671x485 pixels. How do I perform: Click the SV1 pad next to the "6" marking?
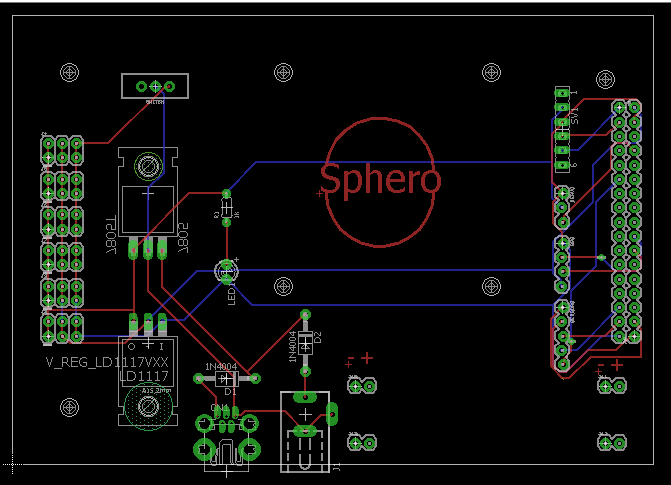pyautogui.click(x=562, y=165)
